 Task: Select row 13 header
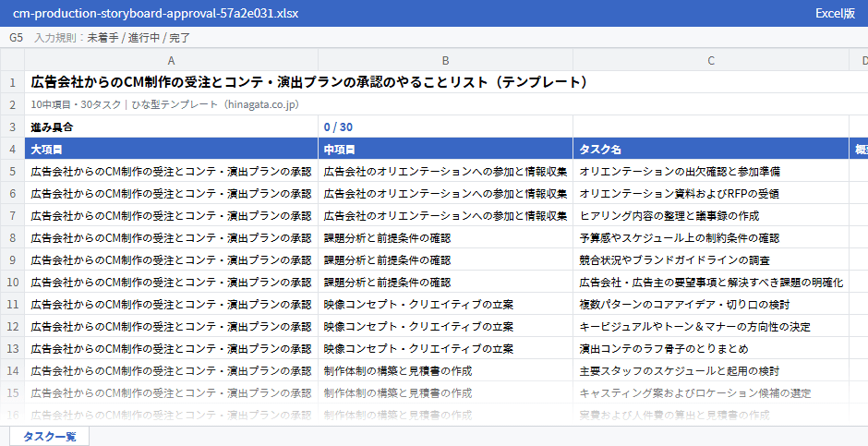coord(12,348)
